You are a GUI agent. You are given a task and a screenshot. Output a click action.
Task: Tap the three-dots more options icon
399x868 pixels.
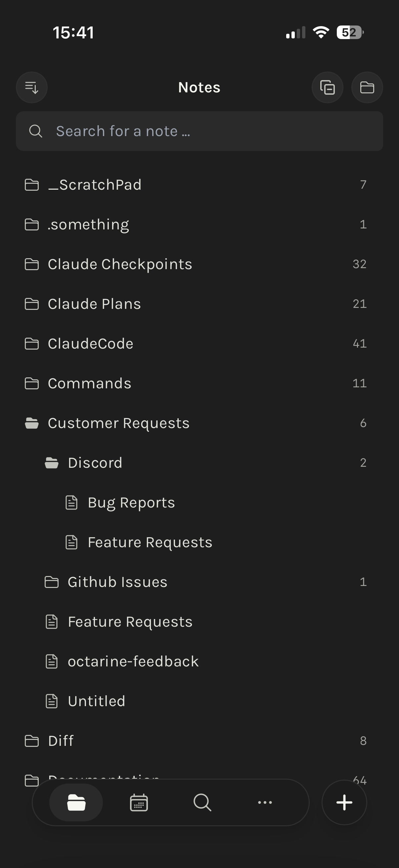point(265,803)
